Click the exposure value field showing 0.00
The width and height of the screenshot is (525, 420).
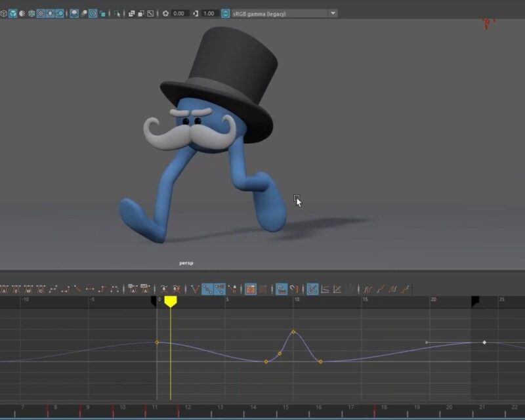pyautogui.click(x=180, y=13)
